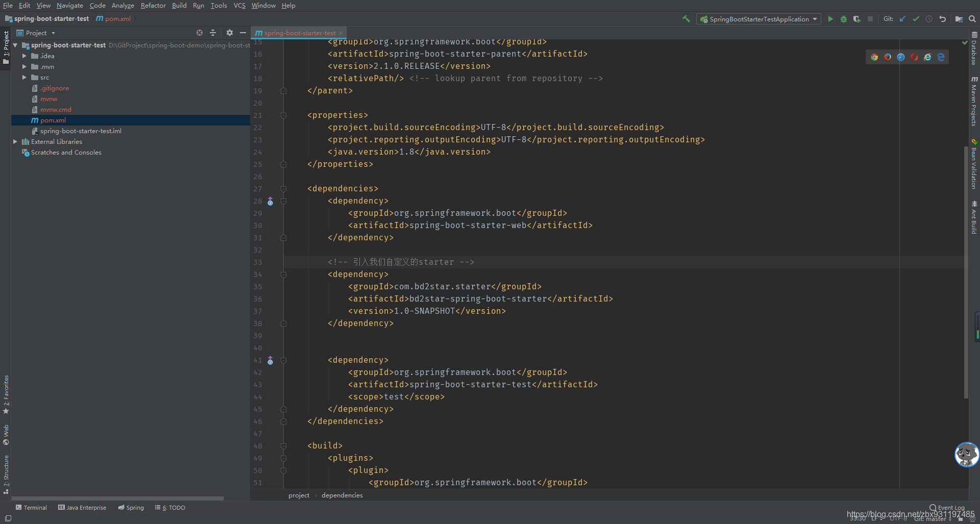Open pom.xml preview in Firefox

click(x=888, y=57)
